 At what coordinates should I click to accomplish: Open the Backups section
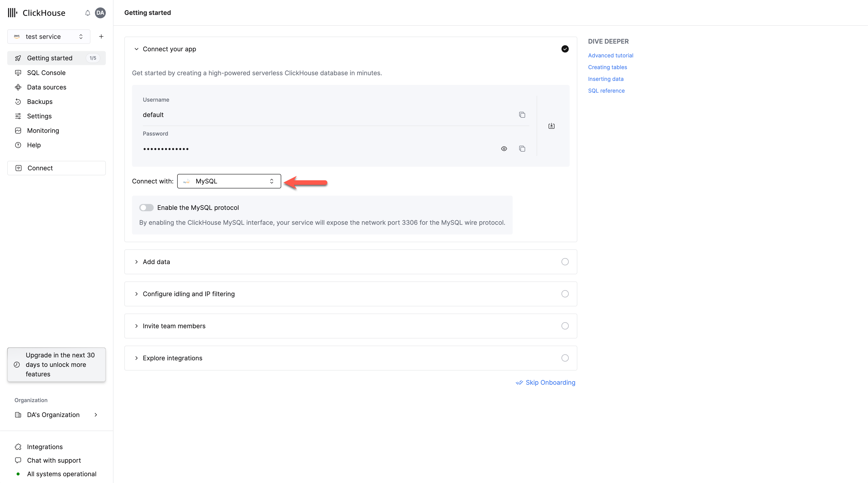tap(40, 101)
